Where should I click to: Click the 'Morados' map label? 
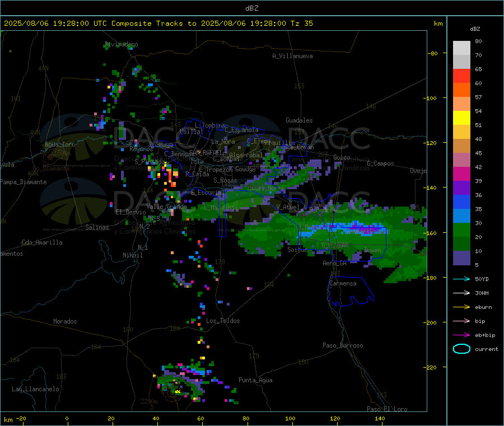tap(65, 321)
